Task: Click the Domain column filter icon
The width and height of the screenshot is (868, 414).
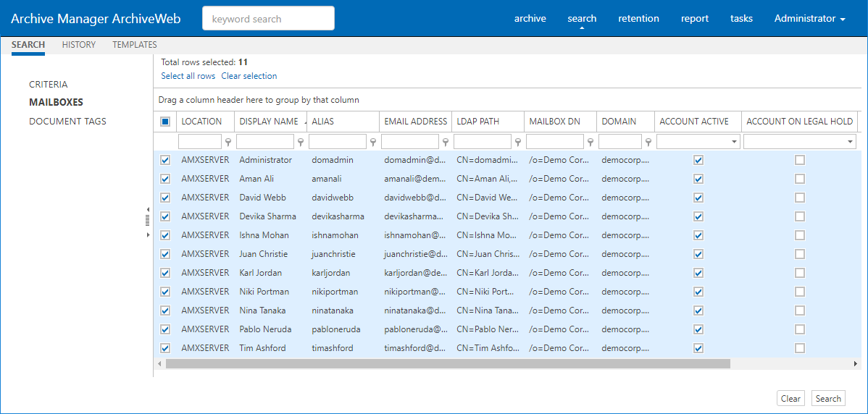Action: point(648,143)
